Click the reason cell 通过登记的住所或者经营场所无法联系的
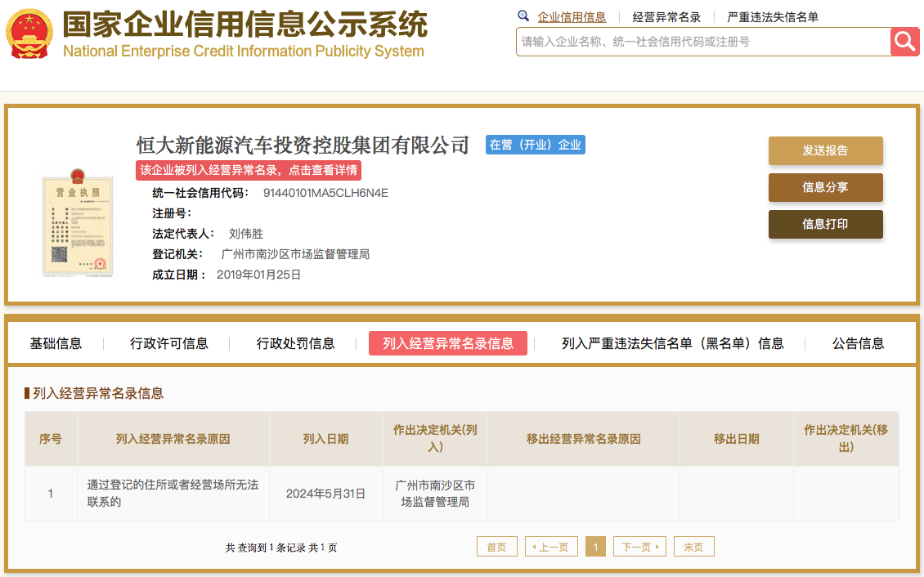924x577 pixels. tap(173, 494)
